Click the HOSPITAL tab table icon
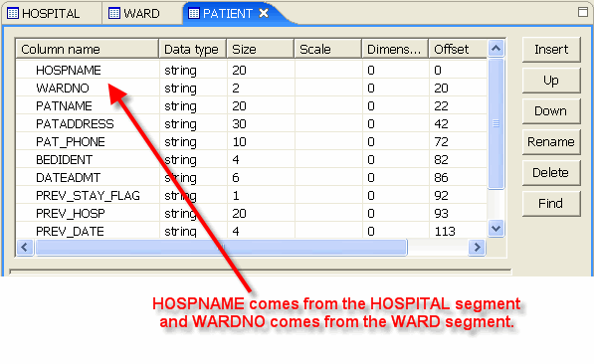The image size is (594, 364). click(13, 14)
